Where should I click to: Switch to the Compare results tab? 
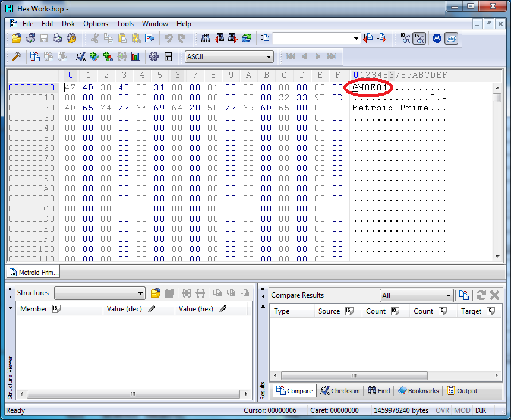point(294,391)
